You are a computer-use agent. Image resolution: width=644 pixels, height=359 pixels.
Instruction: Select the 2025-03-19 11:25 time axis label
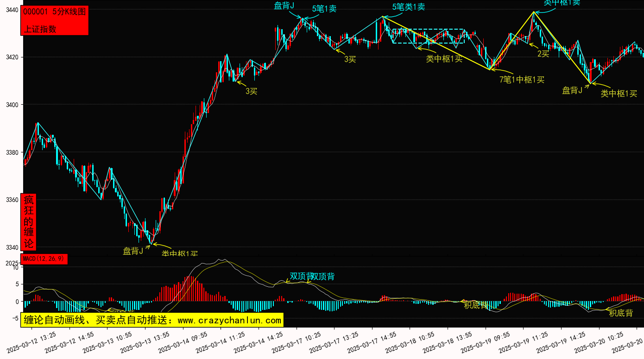coord(524,342)
